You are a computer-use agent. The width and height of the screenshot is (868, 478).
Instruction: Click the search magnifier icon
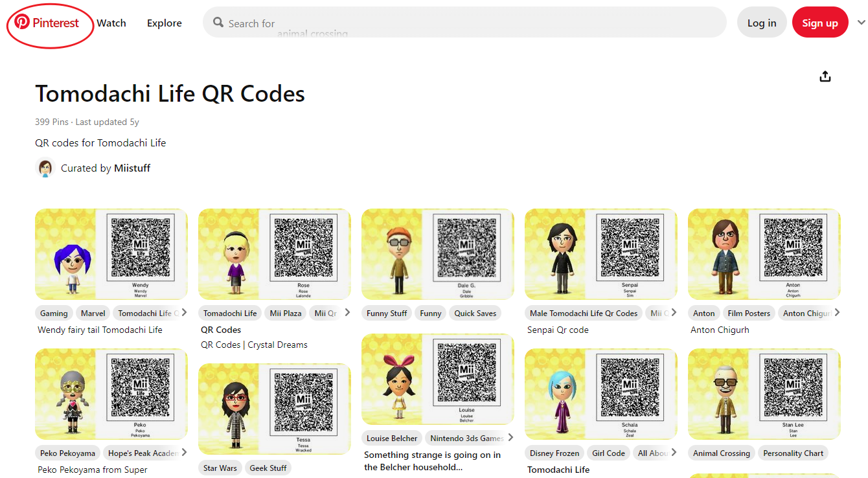click(x=218, y=23)
